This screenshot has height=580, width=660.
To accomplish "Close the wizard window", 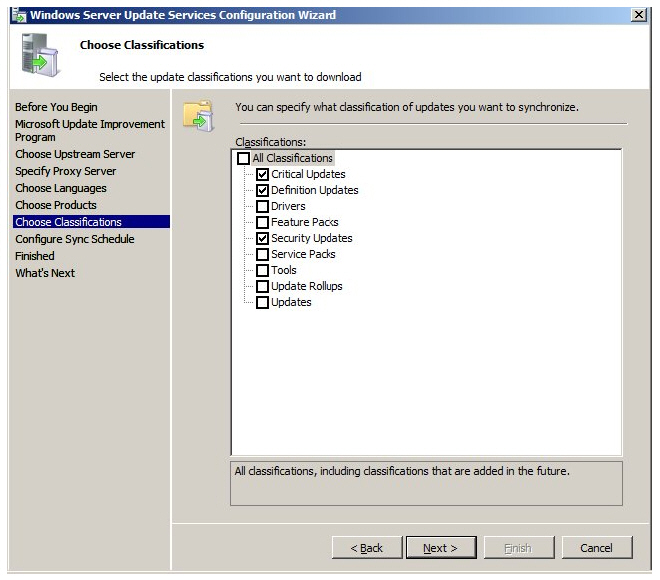I will point(639,15).
